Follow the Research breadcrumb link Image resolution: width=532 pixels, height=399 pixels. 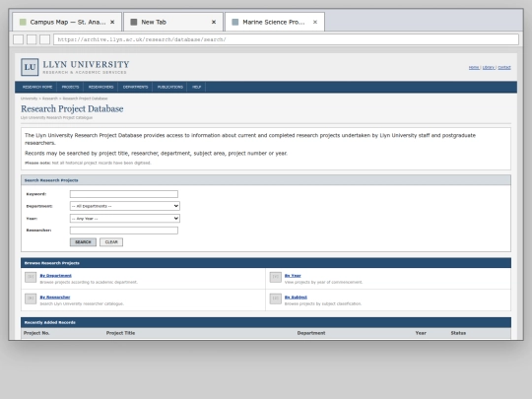pyautogui.click(x=50, y=99)
